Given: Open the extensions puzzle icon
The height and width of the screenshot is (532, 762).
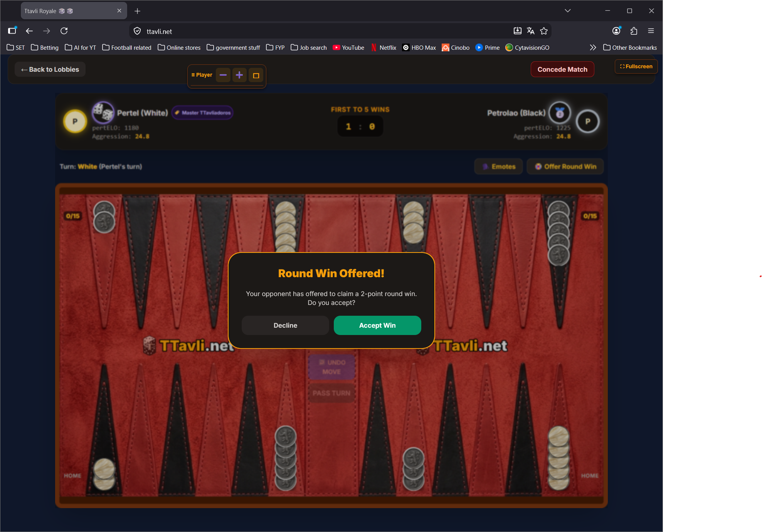Looking at the screenshot, I should click(x=634, y=31).
